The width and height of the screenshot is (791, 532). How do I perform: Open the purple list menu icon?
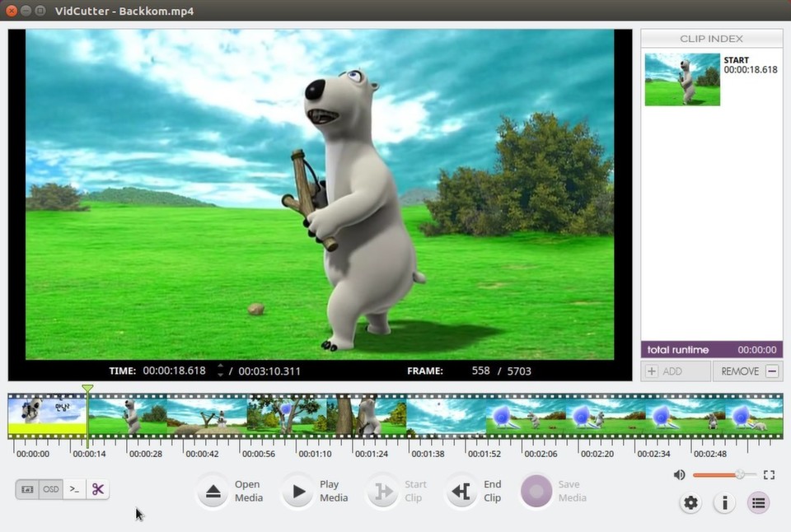[758, 502]
